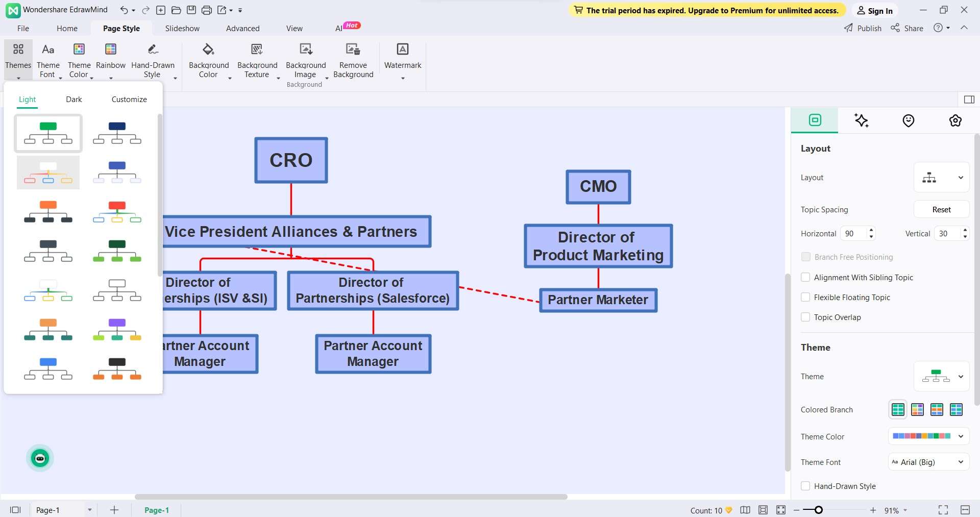This screenshot has width=980, height=517.
Task: Enable Hand-Drawn Style checkbox
Action: [805, 486]
